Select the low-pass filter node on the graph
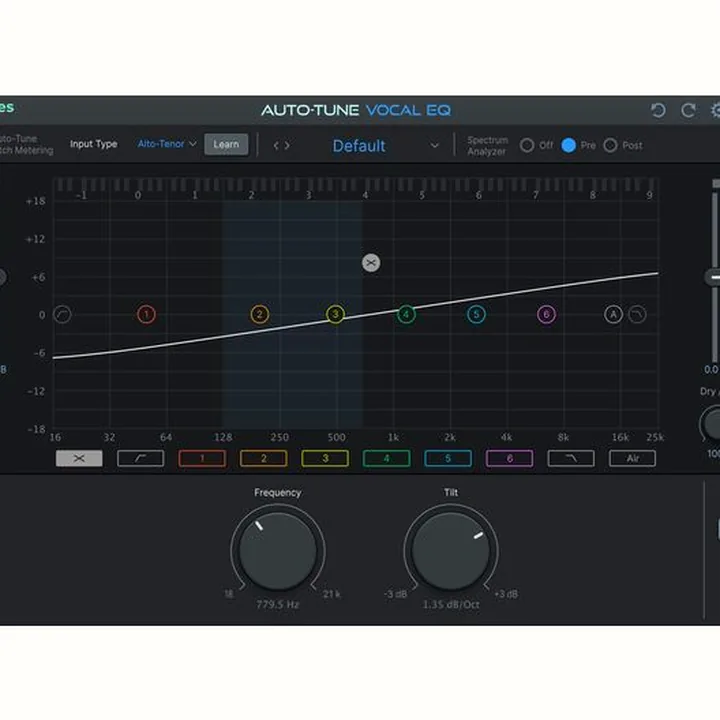The image size is (720, 720). (x=637, y=315)
